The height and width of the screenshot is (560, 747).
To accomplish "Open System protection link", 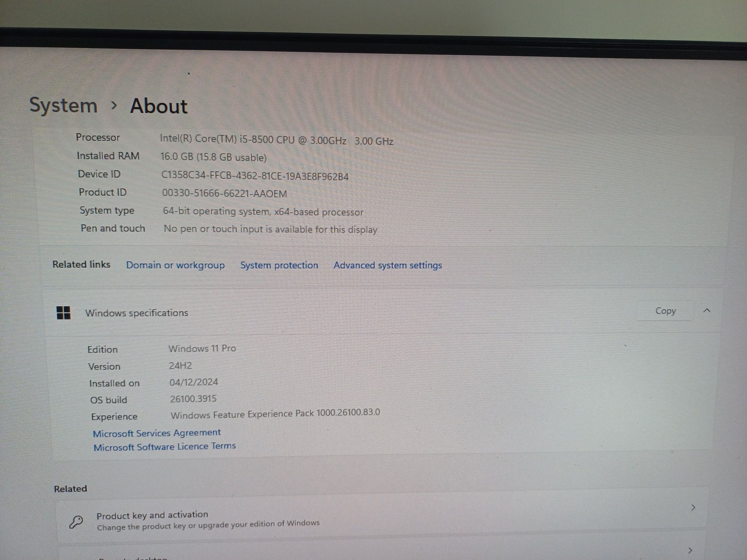I will [279, 265].
